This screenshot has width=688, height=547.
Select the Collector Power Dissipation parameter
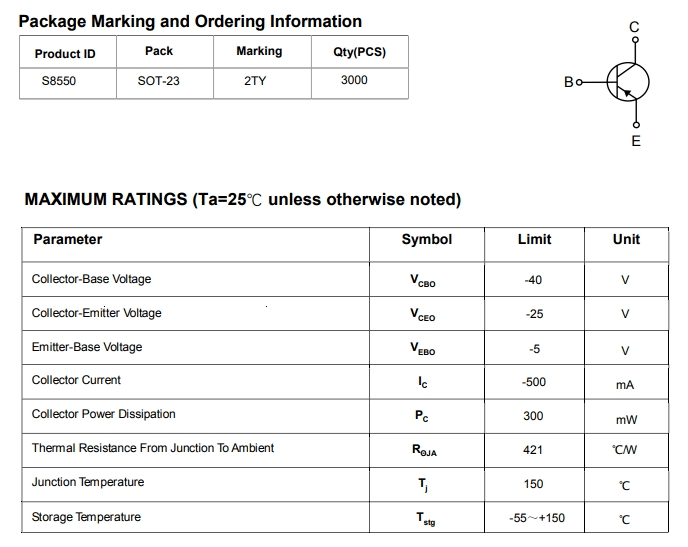click(x=103, y=414)
